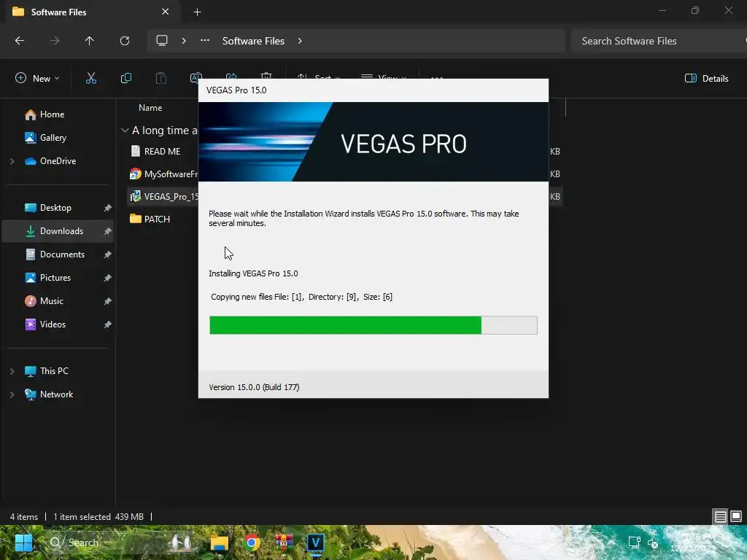Unpin Music using its pin icon
The height and width of the screenshot is (560, 747).
[108, 301]
